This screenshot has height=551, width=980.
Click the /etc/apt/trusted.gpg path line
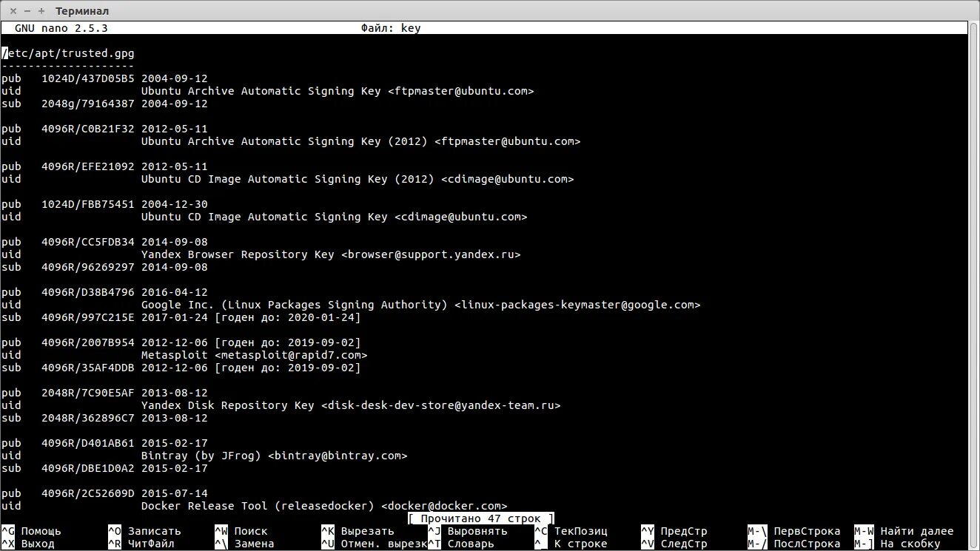pyautogui.click(x=68, y=53)
